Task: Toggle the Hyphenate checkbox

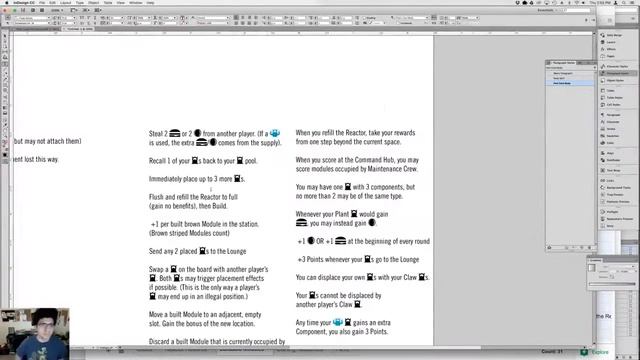Action: (x=398, y=23)
